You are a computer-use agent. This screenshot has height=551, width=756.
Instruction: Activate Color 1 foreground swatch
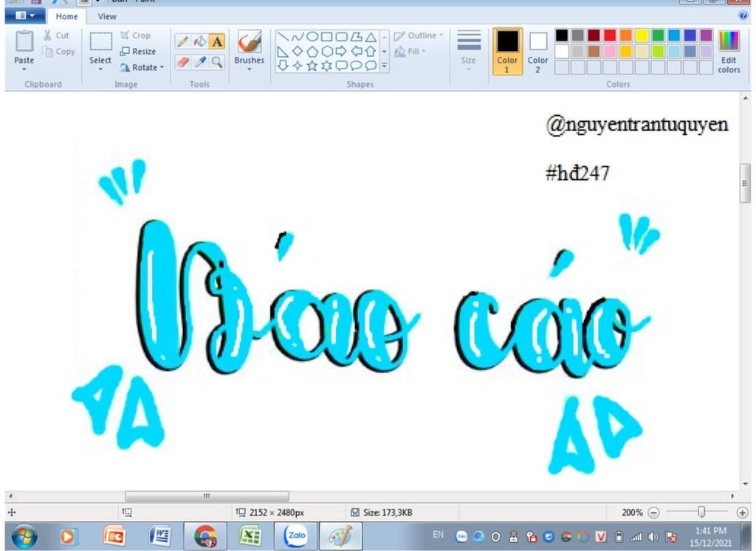507,52
